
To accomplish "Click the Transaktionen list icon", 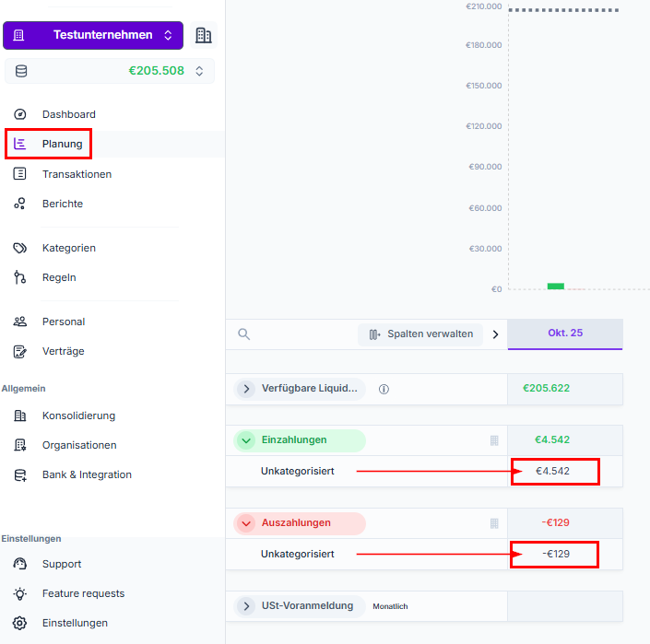I will pyautogui.click(x=20, y=174).
